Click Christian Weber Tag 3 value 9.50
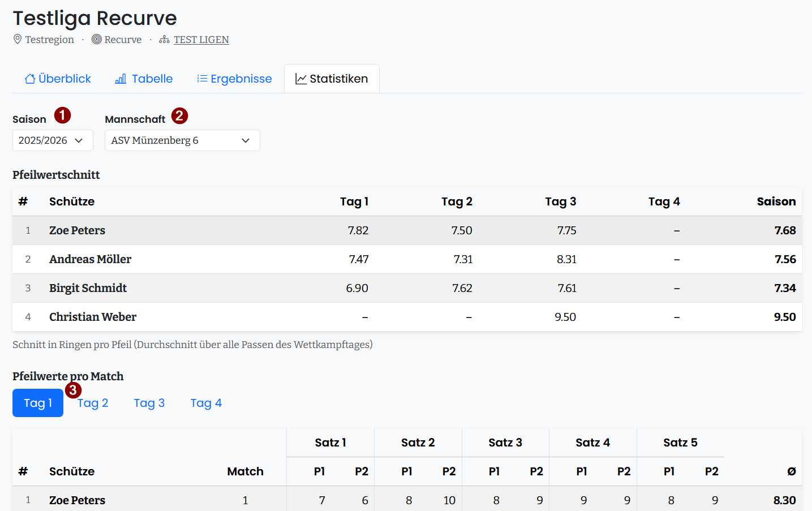The image size is (812, 511). (565, 317)
